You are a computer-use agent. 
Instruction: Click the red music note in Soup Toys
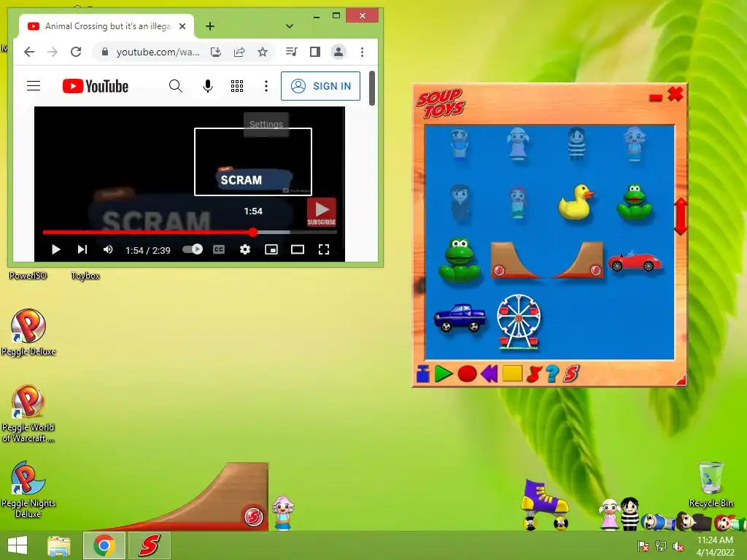[x=533, y=374]
